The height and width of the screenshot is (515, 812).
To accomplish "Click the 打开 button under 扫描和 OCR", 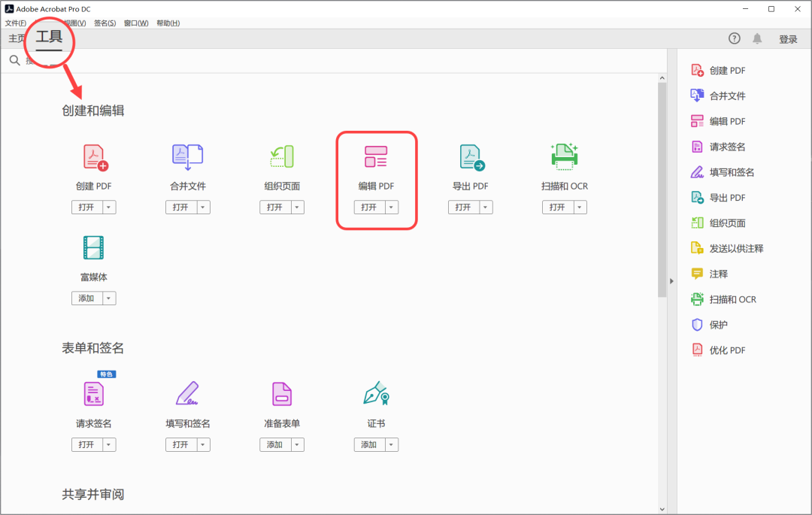I will (x=558, y=207).
